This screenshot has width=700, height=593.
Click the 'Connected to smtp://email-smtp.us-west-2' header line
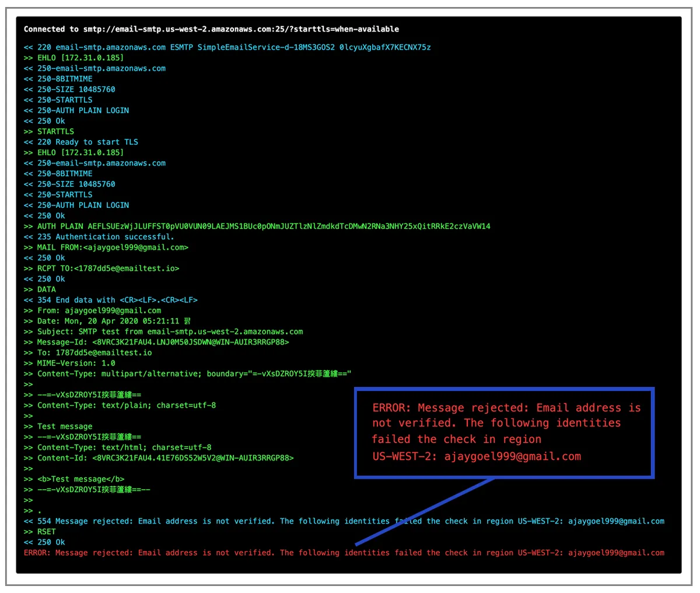click(211, 29)
